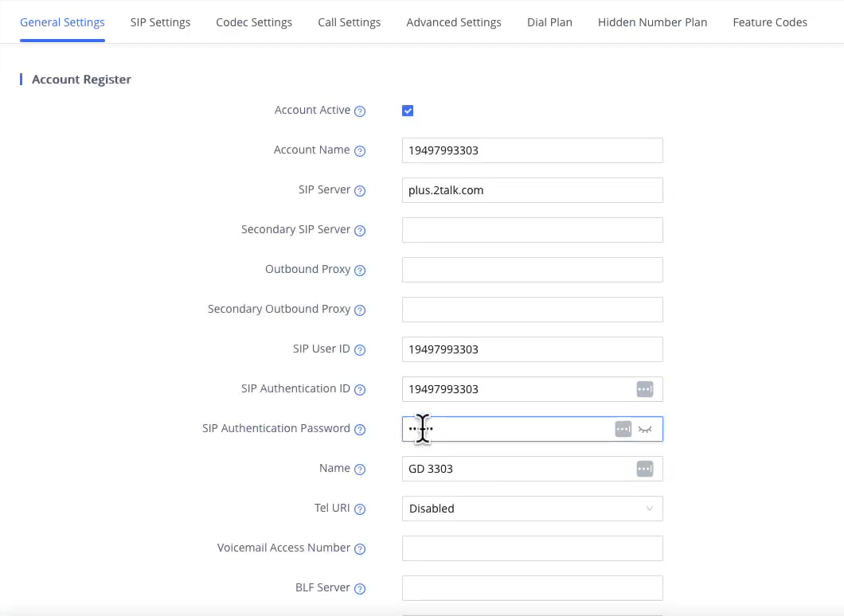Open the Hidden Number Plan tab
The height and width of the screenshot is (616, 844).
652,22
